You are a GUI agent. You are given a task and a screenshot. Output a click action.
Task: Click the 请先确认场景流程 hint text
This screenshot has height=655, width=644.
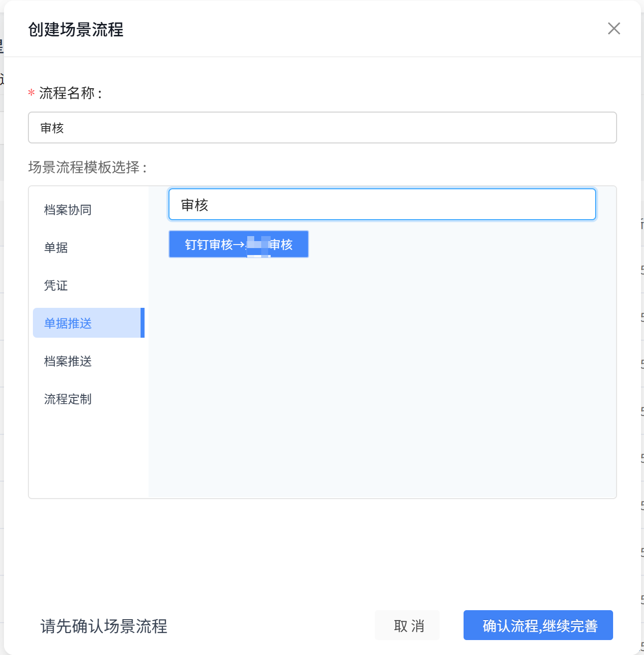(x=104, y=626)
